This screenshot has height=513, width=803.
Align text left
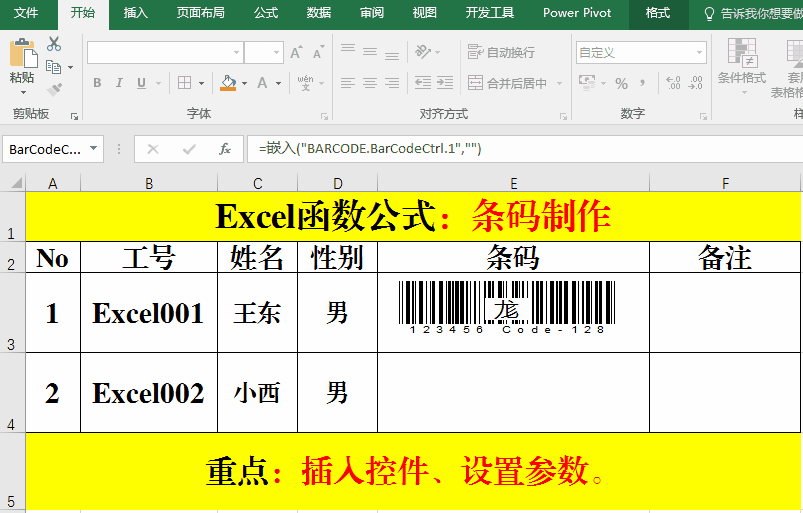click(x=348, y=82)
